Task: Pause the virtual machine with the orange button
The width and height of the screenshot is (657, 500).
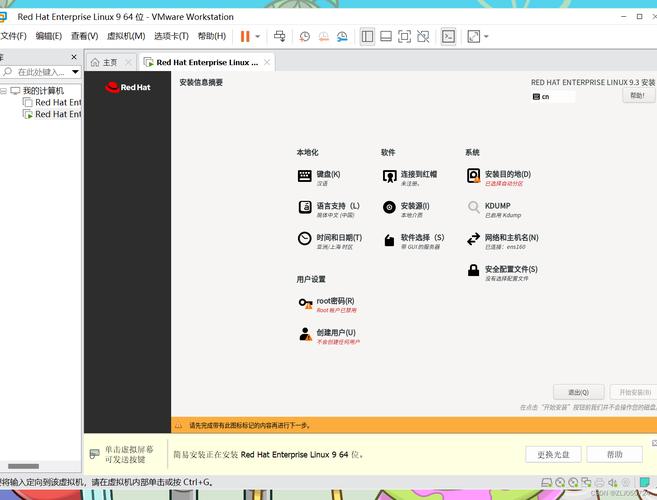Action: pos(245,36)
